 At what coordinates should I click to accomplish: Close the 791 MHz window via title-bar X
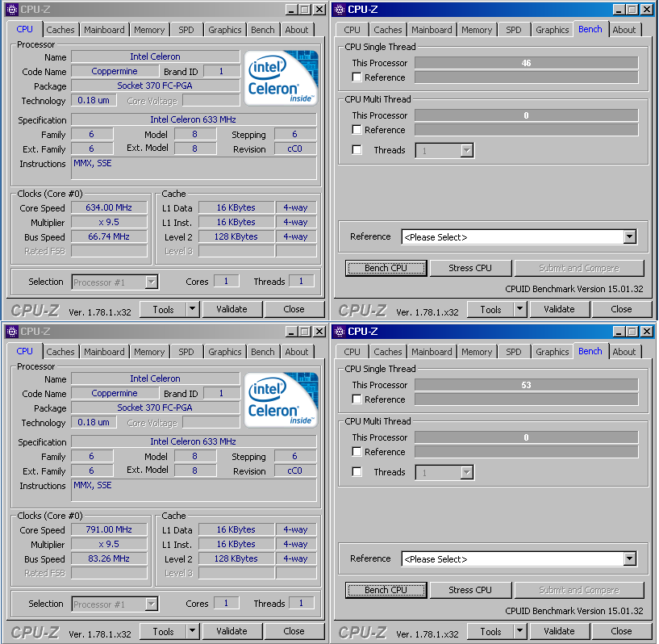[319, 332]
